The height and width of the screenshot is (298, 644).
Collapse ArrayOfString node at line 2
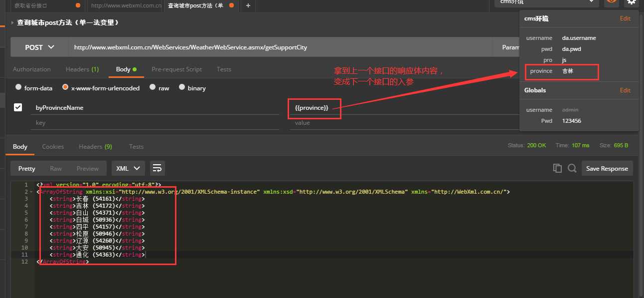pos(32,192)
